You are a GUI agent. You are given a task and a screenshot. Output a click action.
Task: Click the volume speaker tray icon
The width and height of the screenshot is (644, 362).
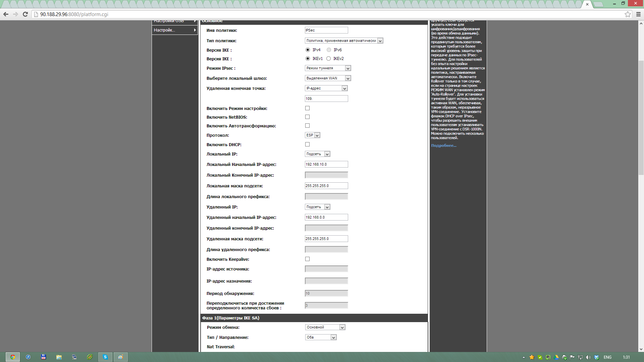click(588, 357)
